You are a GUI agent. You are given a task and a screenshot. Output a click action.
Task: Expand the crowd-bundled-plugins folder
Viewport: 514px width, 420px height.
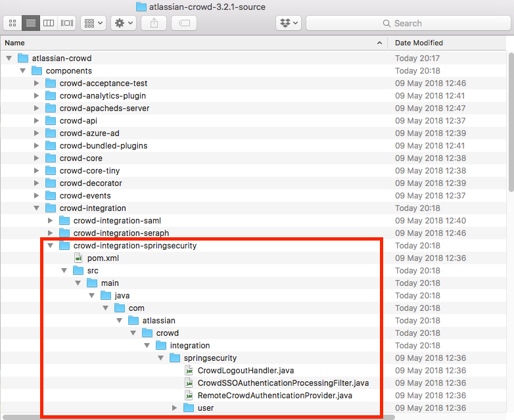(36, 145)
